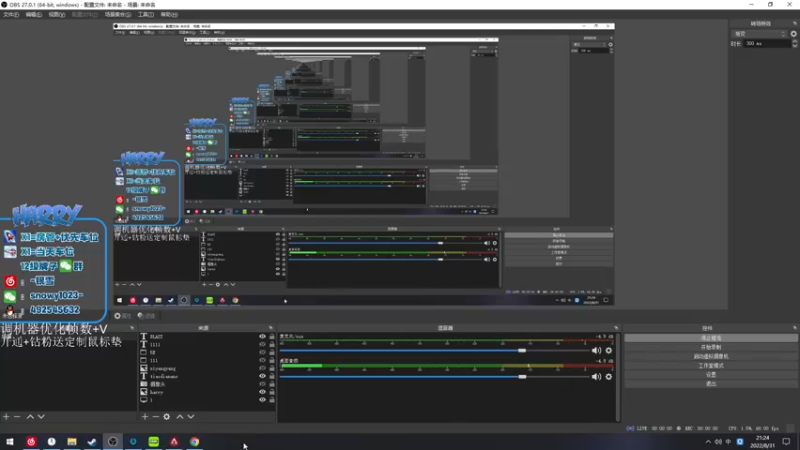Click the Mic/Aux volume slider handle
Viewport: 800px width, 450px height.
pos(522,351)
